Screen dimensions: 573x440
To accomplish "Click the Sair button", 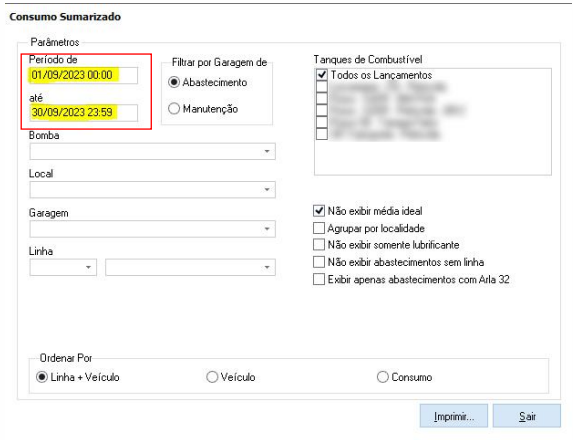I will (527, 416).
